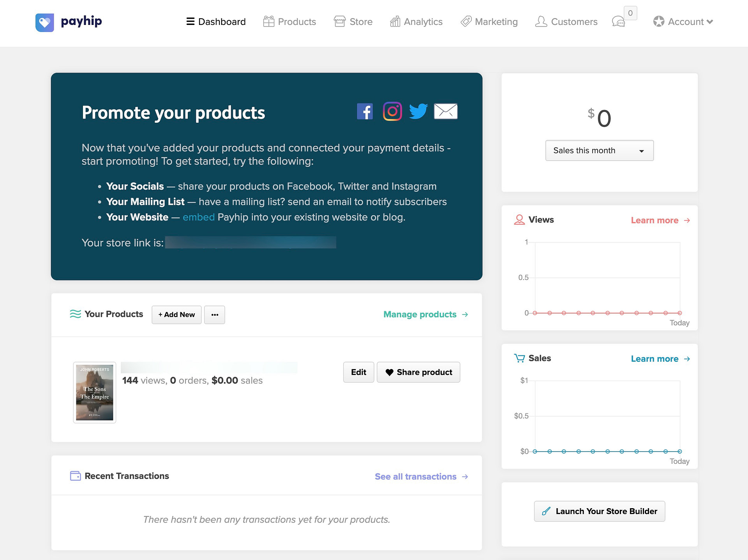Click the Views person icon
The width and height of the screenshot is (748, 560).
(x=519, y=220)
